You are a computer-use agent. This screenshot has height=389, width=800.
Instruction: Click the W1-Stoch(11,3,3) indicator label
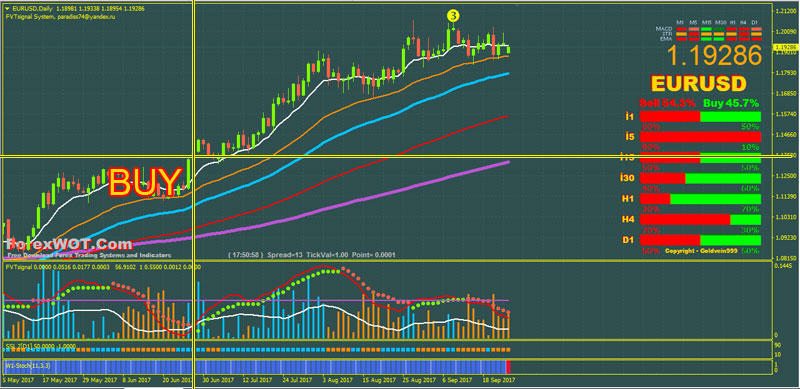coord(28,366)
